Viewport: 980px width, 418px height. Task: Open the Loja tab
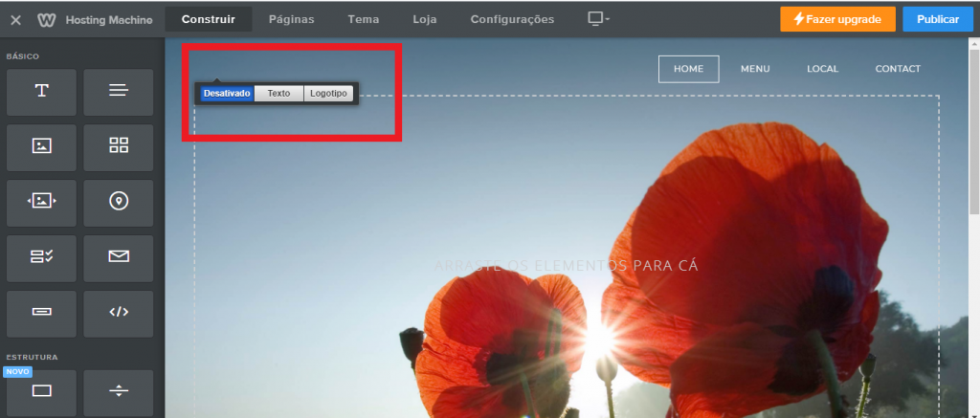click(424, 19)
